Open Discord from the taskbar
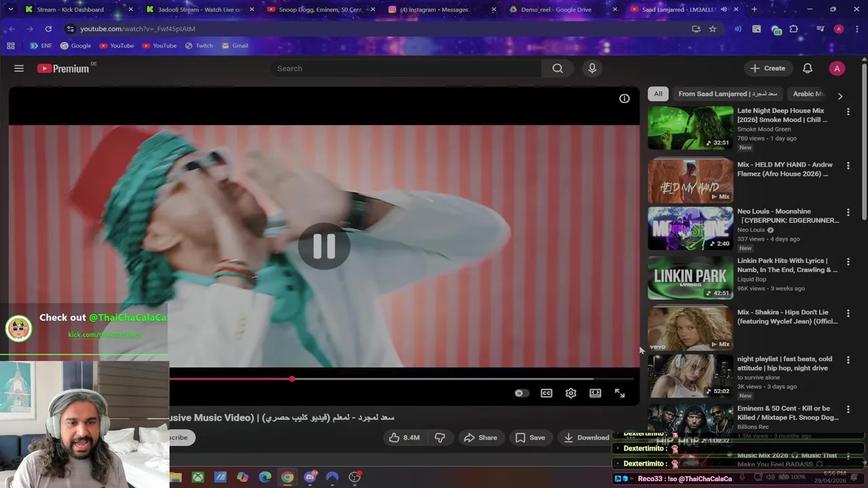 310,477
